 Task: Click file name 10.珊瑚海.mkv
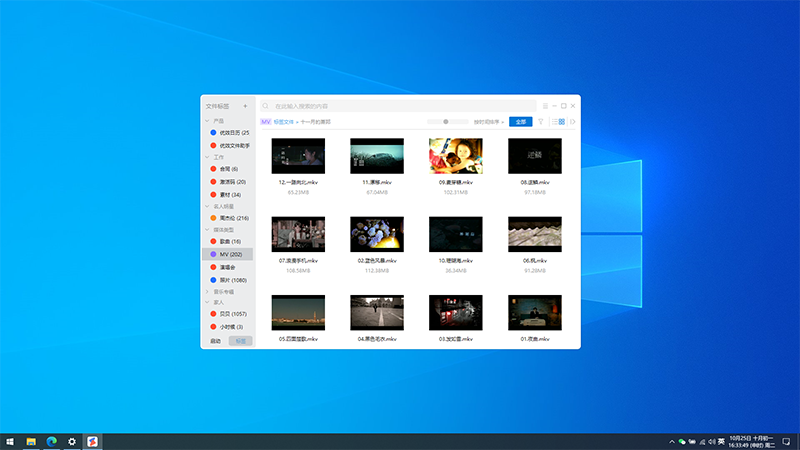456,261
